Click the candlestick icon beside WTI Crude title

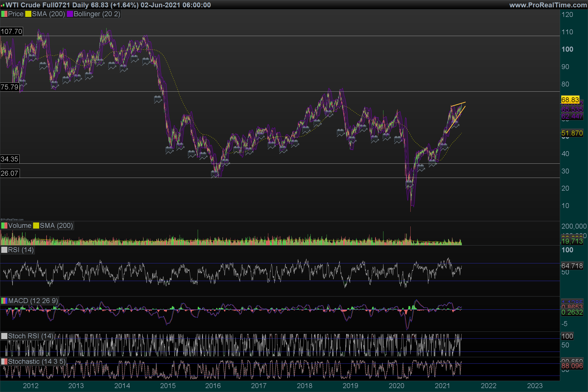click(2, 5)
